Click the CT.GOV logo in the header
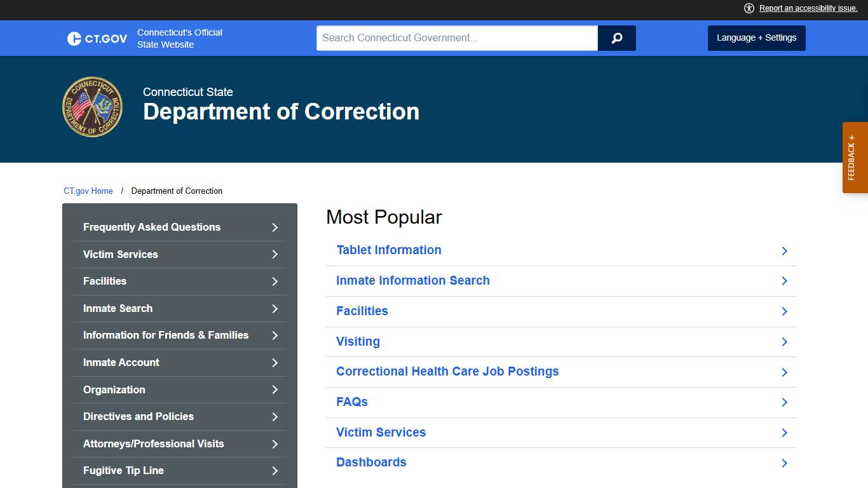The height and width of the screenshot is (488, 868). pyautogui.click(x=96, y=38)
